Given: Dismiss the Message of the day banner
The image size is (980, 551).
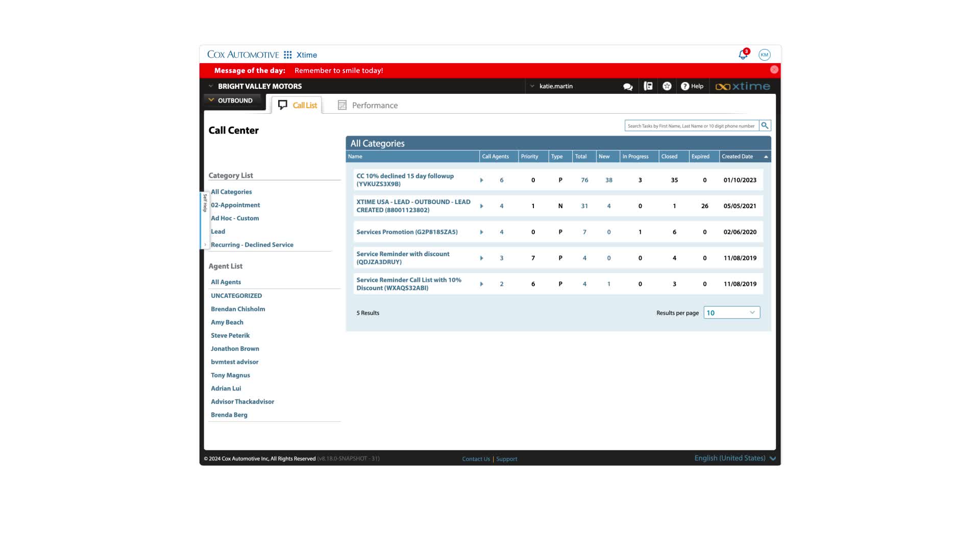Looking at the screenshot, I should pos(774,69).
